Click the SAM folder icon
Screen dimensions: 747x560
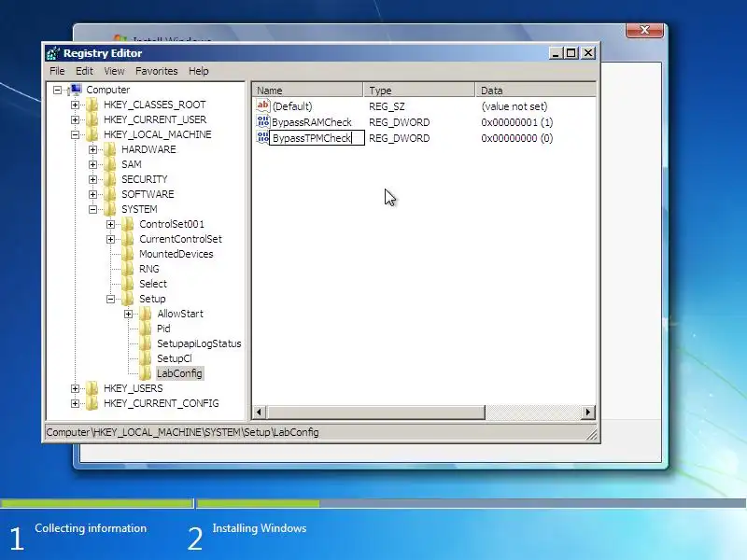pyautogui.click(x=110, y=164)
